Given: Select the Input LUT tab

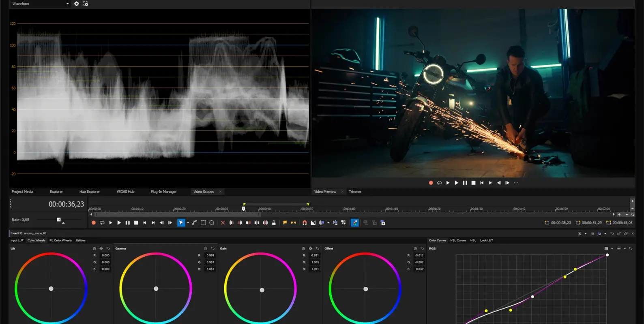Looking at the screenshot, I should pyautogui.click(x=17, y=240).
